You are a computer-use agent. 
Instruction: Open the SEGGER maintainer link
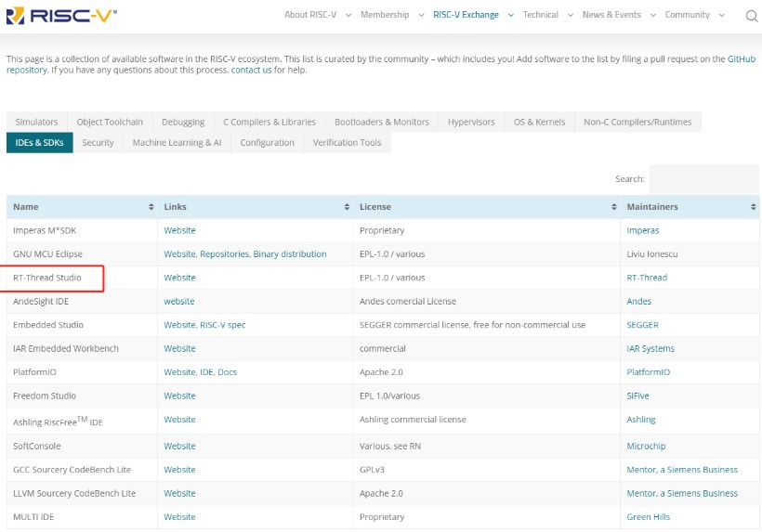(x=642, y=325)
